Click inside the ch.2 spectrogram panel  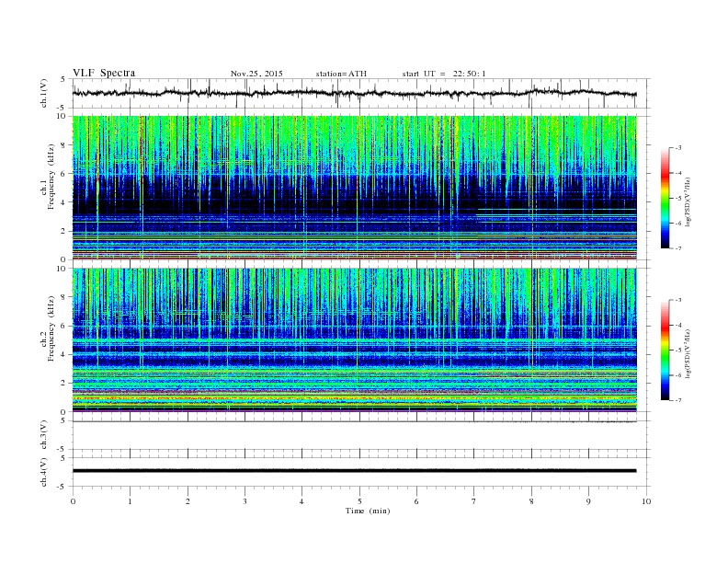(x=354, y=340)
